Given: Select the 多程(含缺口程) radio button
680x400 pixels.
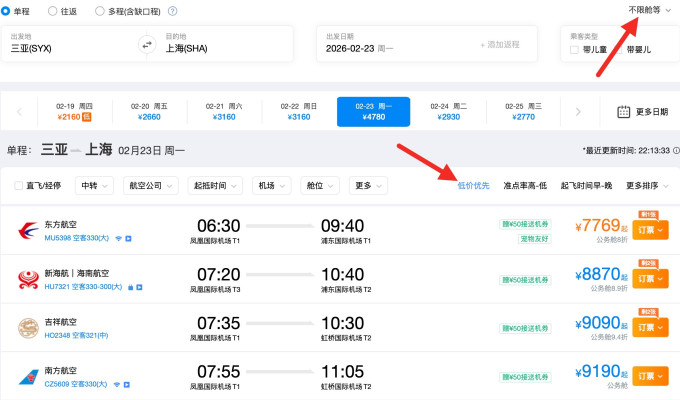Looking at the screenshot, I should (100, 11).
